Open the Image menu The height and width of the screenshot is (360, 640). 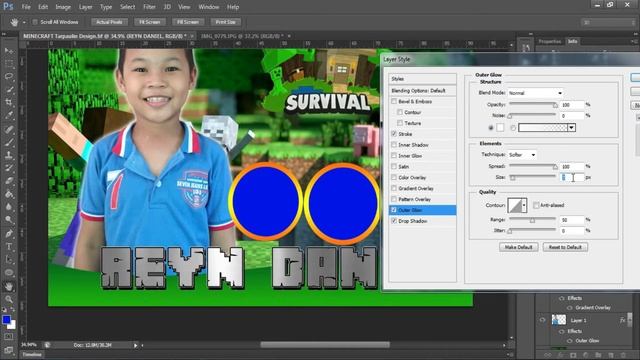pos(63,7)
